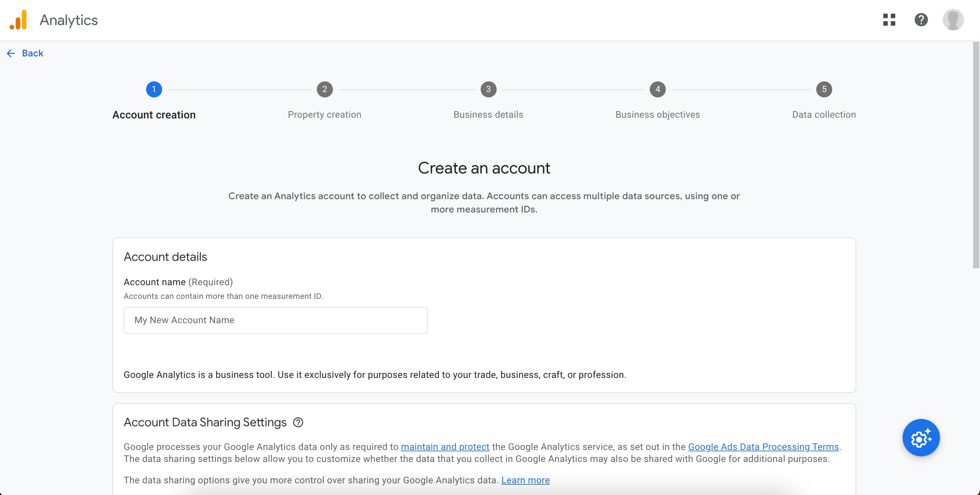The image size is (980, 495).
Task: Open the blue gear assistant floating button
Action: pyautogui.click(x=921, y=438)
